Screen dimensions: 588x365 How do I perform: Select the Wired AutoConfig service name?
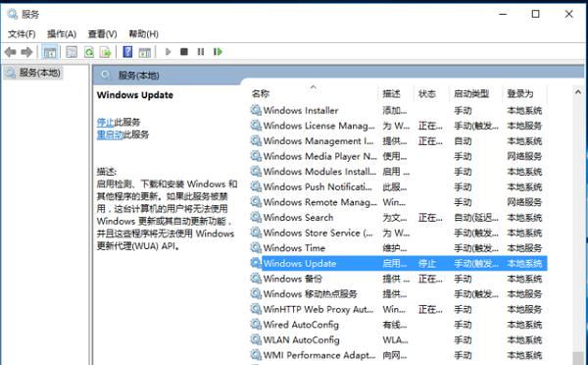(x=301, y=325)
